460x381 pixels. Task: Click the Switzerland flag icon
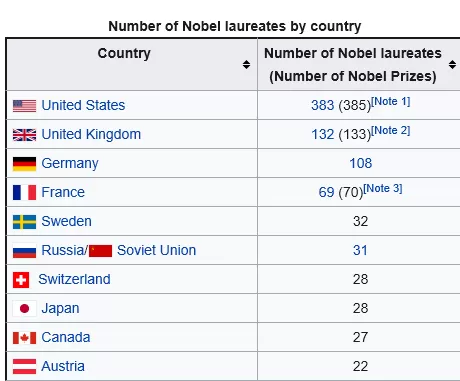coord(21,280)
